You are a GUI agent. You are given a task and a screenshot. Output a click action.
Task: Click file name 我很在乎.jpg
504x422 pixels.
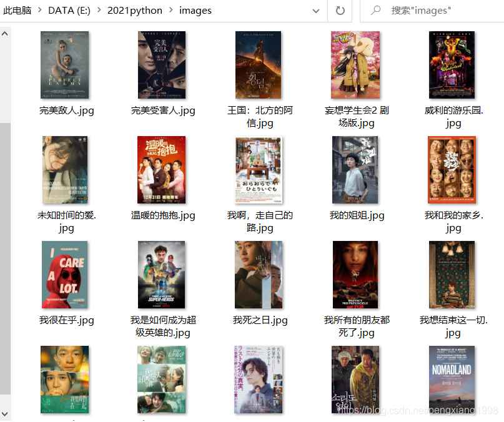coord(67,320)
